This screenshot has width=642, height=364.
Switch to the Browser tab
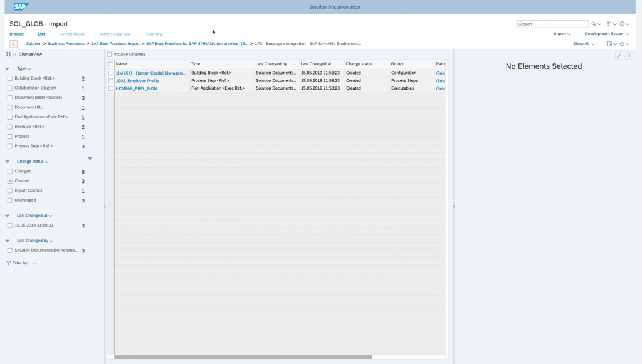coord(17,34)
